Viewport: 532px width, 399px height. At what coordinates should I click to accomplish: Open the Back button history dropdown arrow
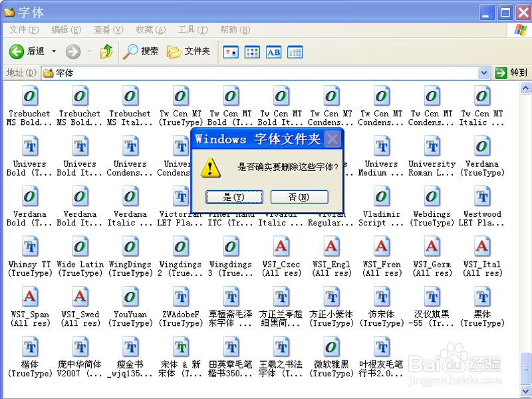(x=54, y=52)
